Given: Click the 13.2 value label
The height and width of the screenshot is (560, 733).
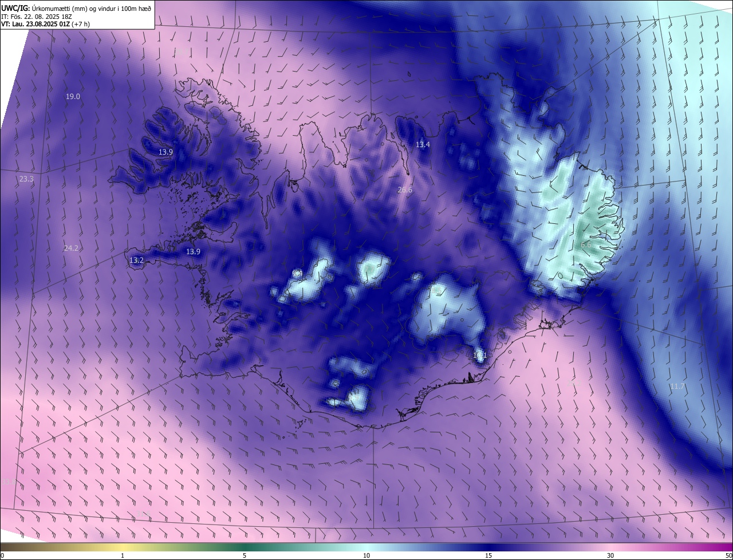Looking at the screenshot, I should pyautogui.click(x=136, y=261).
